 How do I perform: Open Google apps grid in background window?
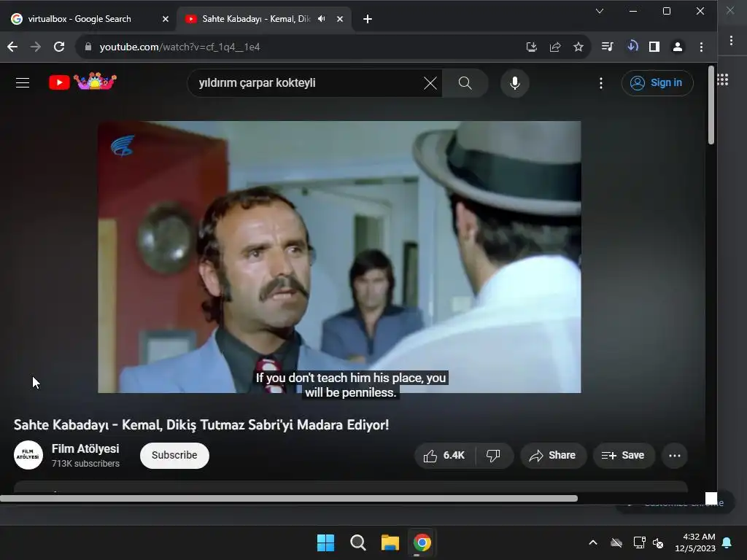tap(723, 80)
